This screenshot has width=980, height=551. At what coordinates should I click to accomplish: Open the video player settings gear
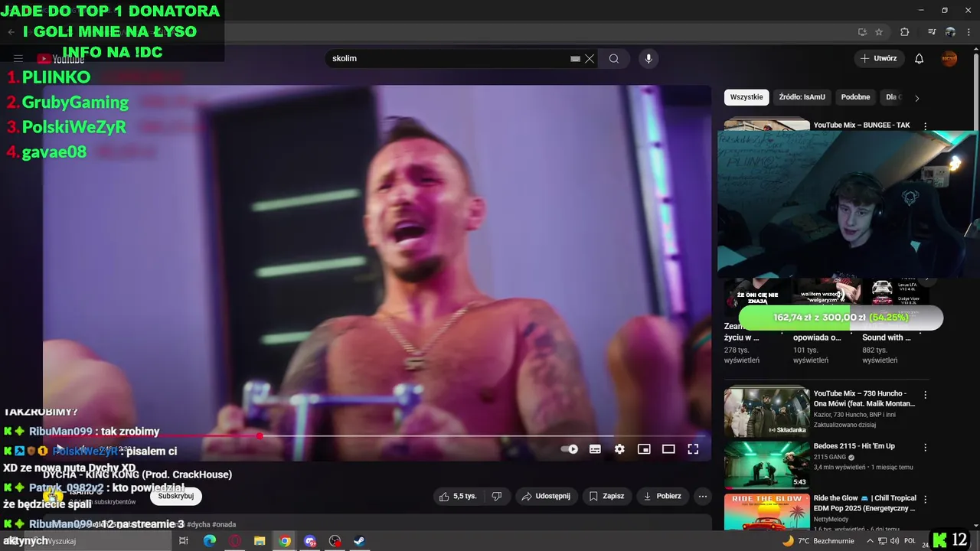619,449
